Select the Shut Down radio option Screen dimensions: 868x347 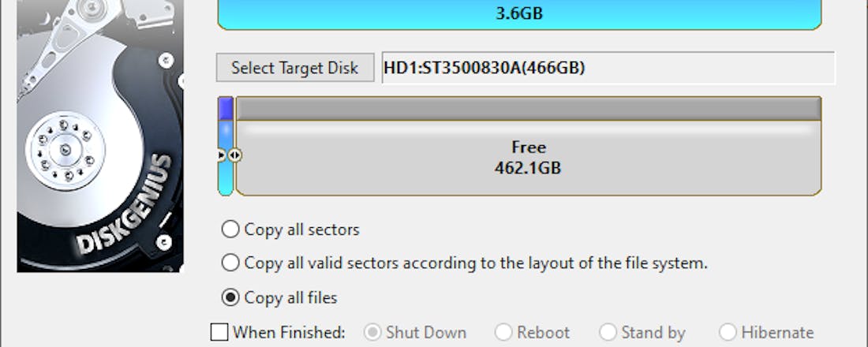click(372, 332)
